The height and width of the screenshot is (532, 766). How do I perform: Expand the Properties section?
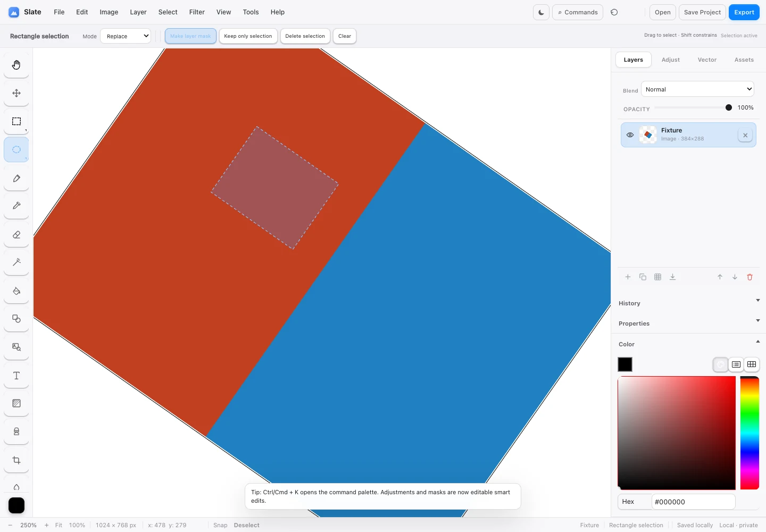(x=689, y=323)
